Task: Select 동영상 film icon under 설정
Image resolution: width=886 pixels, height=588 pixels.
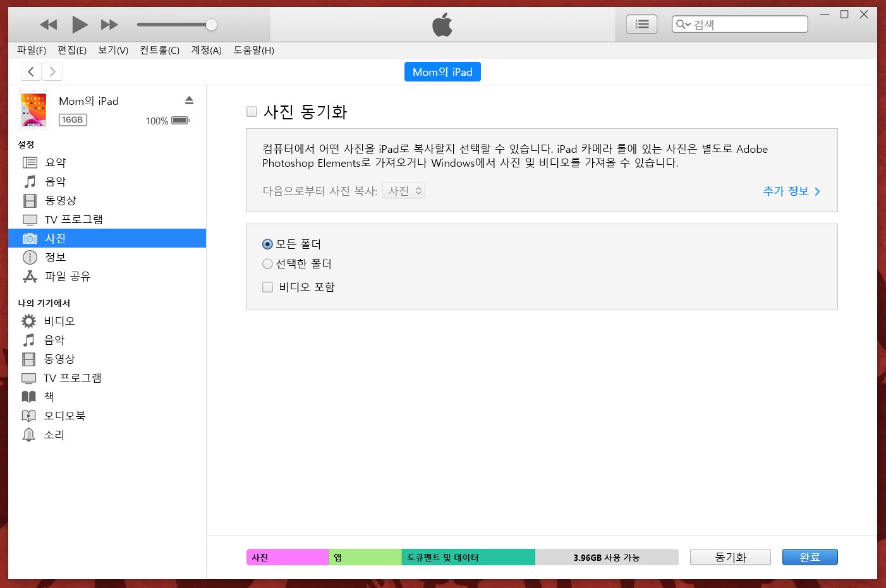Action: point(30,200)
